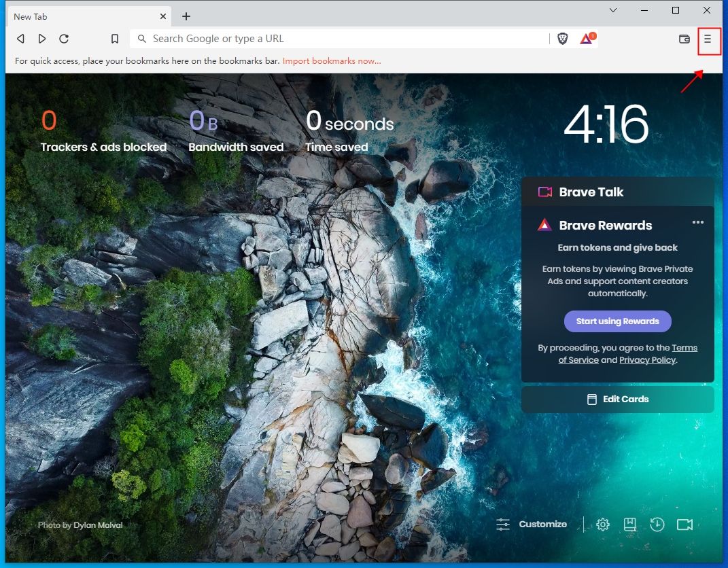Image resolution: width=728 pixels, height=568 pixels.
Task: Expand the tab search dropdown chevron
Action: click(613, 10)
